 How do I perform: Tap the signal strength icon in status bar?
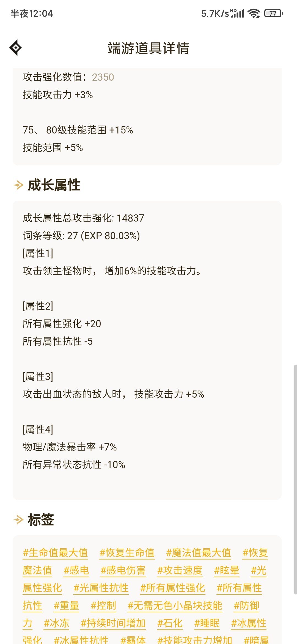coord(237,13)
